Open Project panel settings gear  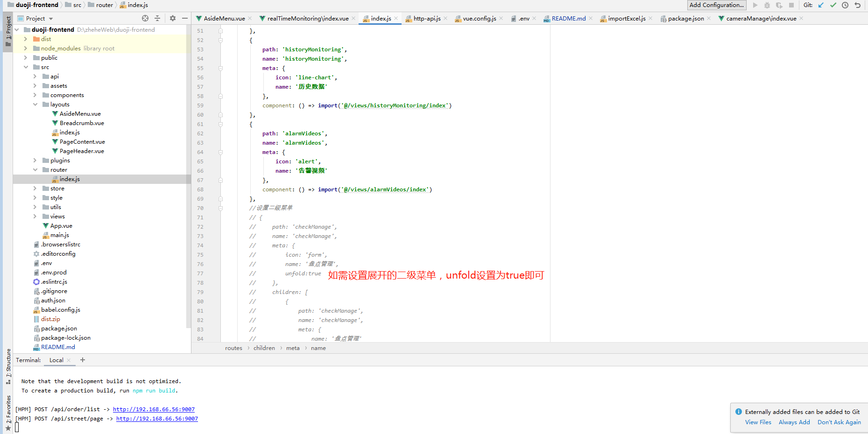tap(173, 18)
